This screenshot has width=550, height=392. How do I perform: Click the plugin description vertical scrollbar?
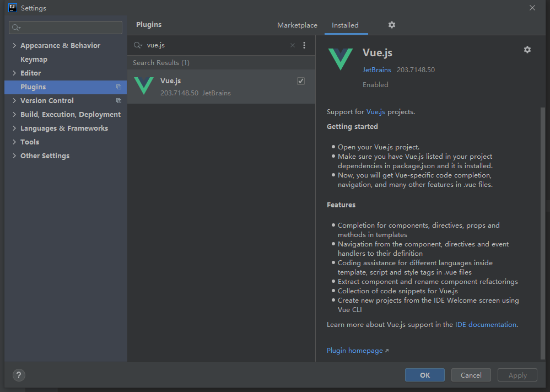tap(543, 232)
